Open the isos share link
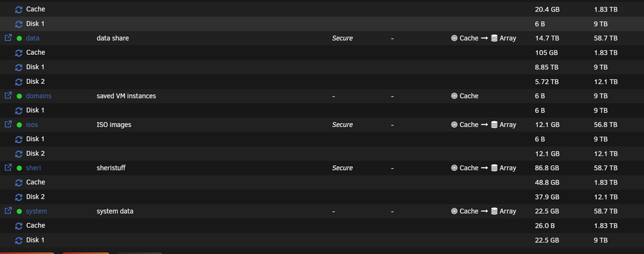 coord(32,124)
